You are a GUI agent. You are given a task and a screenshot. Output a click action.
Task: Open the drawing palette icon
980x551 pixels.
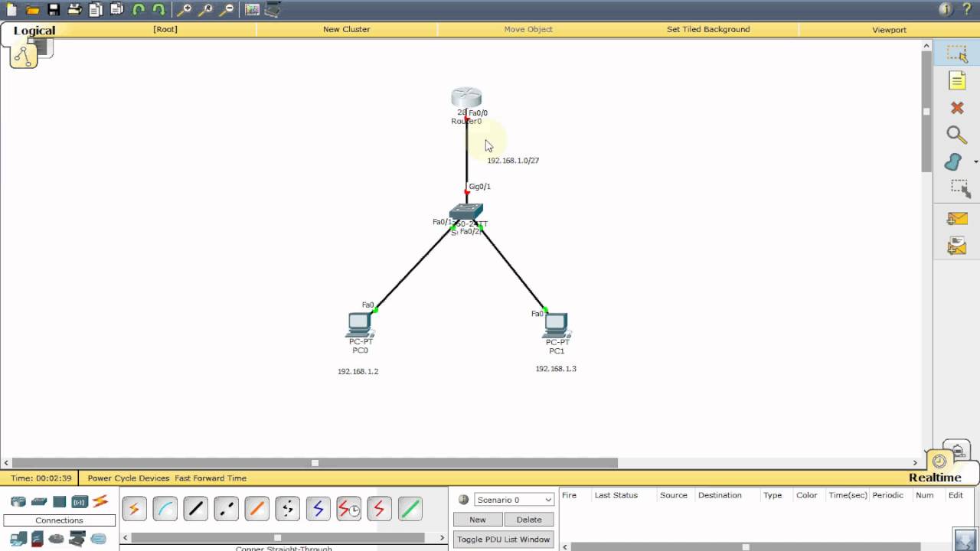click(x=252, y=9)
